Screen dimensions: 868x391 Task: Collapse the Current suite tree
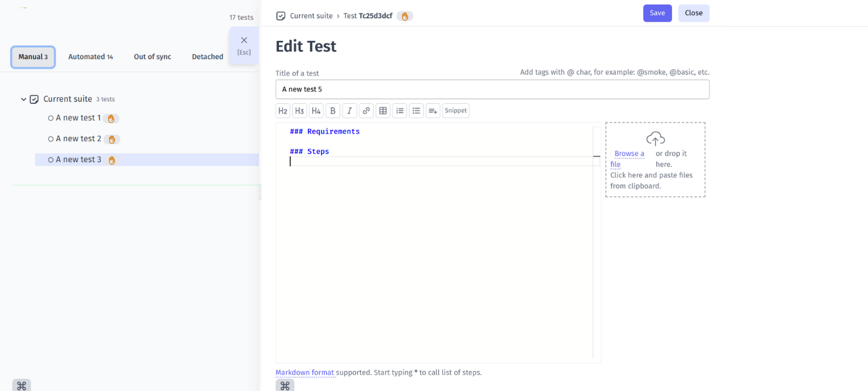coord(23,99)
